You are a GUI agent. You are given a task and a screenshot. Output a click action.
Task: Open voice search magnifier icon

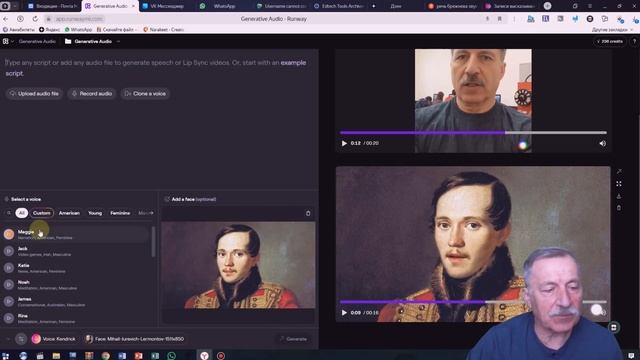tap(9, 213)
